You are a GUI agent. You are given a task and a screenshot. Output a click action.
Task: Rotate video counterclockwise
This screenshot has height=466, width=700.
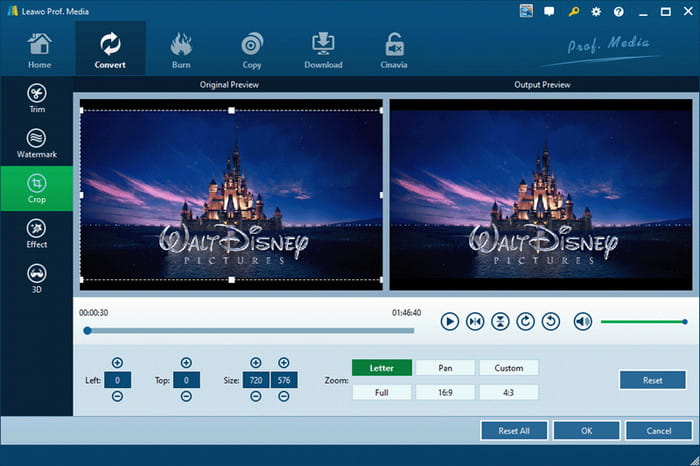551,321
